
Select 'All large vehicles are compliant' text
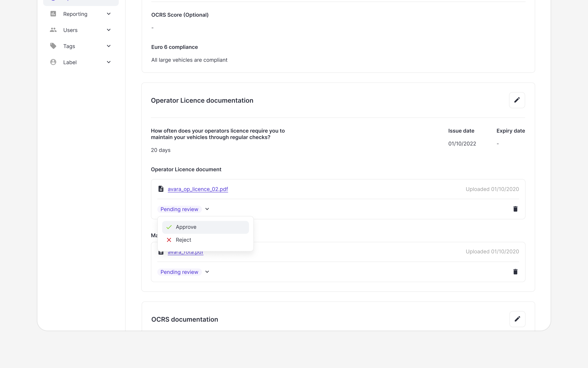click(x=189, y=60)
